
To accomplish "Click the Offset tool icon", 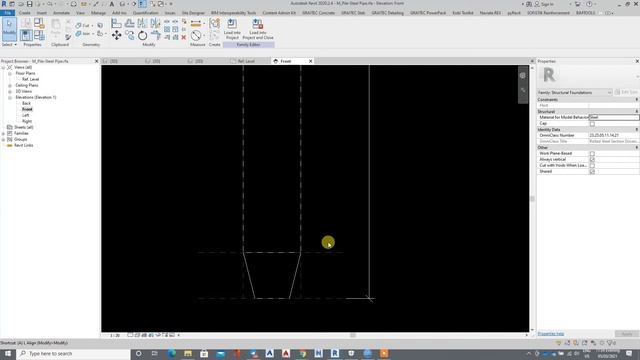I will point(129,23).
